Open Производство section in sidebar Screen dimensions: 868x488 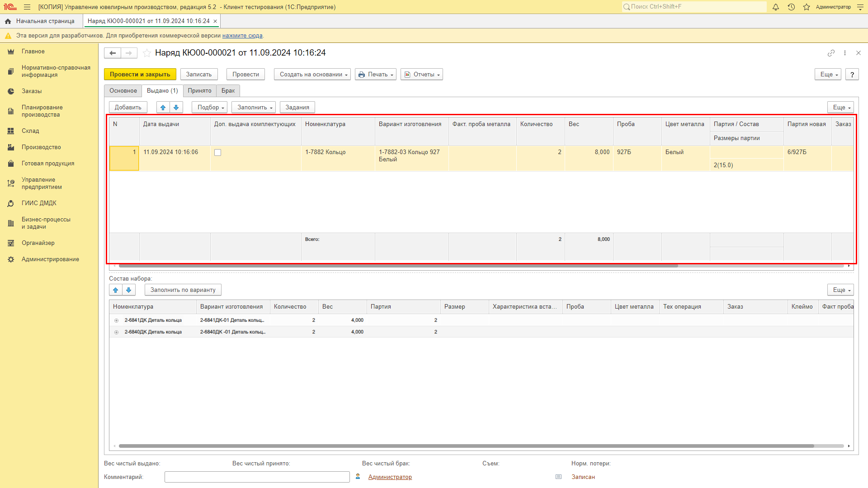[41, 147]
